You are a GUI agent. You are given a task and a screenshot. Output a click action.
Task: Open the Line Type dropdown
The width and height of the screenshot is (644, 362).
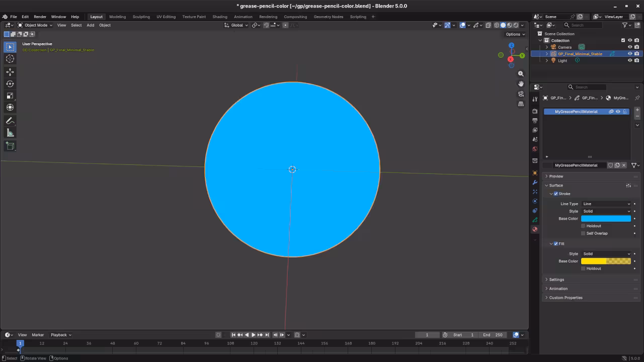tap(606, 204)
